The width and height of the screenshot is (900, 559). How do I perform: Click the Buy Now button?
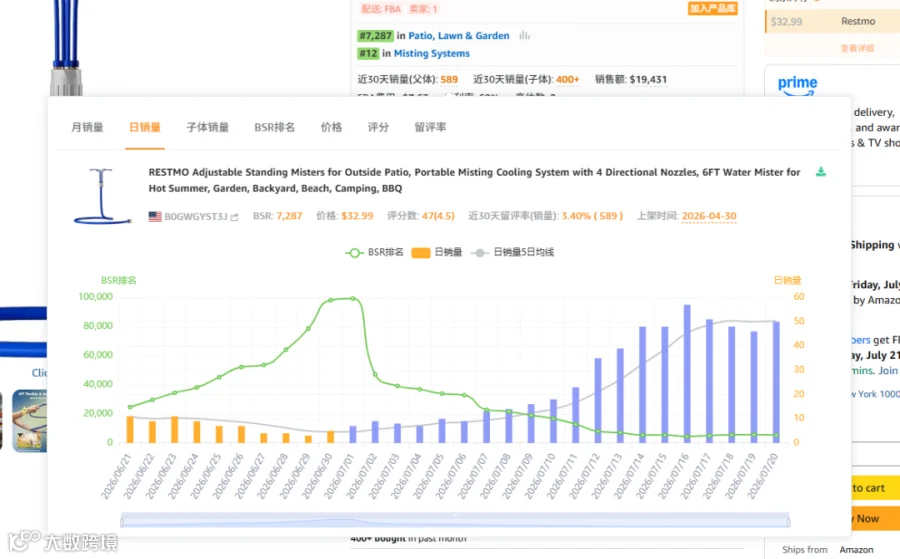[875, 518]
